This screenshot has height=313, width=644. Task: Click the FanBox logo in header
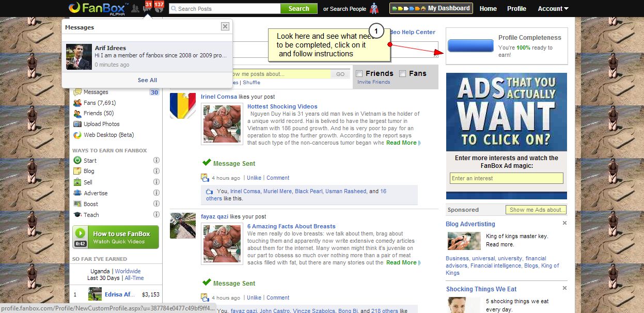point(97,8)
